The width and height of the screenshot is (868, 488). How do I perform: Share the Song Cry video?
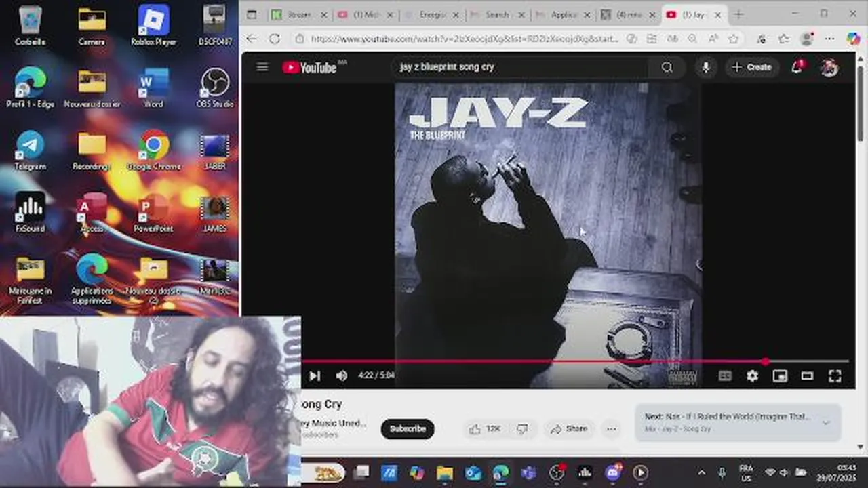click(568, 428)
